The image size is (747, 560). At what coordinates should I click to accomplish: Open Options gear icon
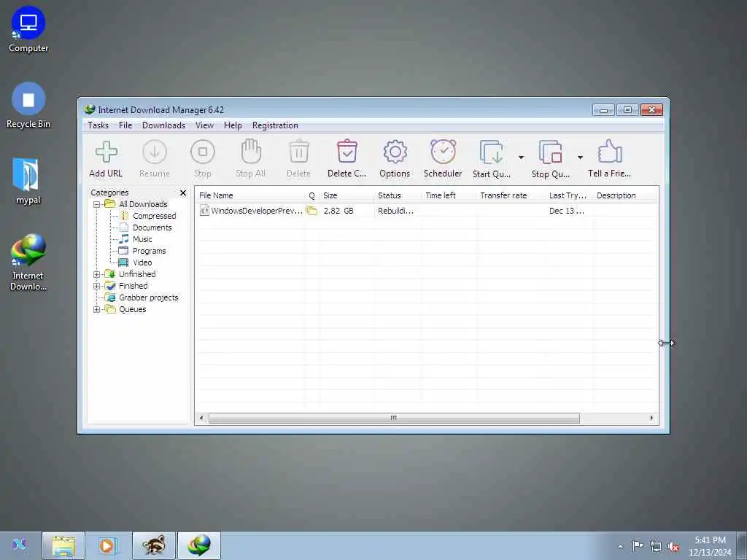point(395,152)
